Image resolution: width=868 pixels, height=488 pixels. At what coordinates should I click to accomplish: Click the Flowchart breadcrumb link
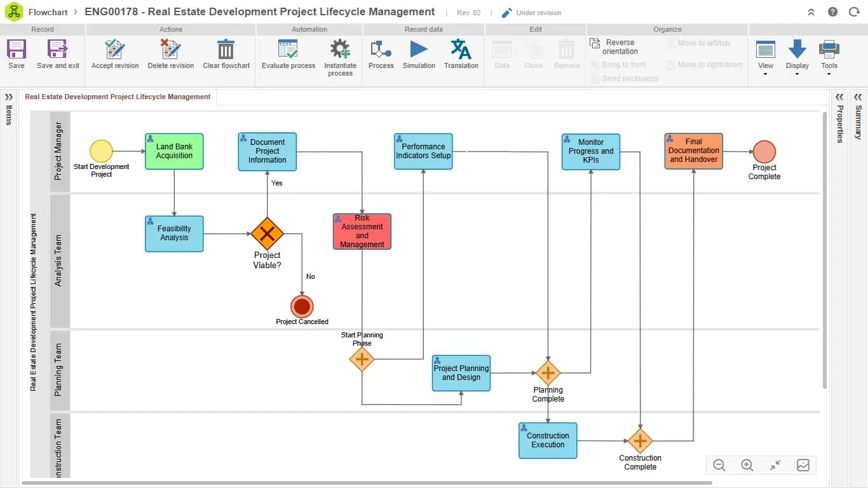point(48,12)
